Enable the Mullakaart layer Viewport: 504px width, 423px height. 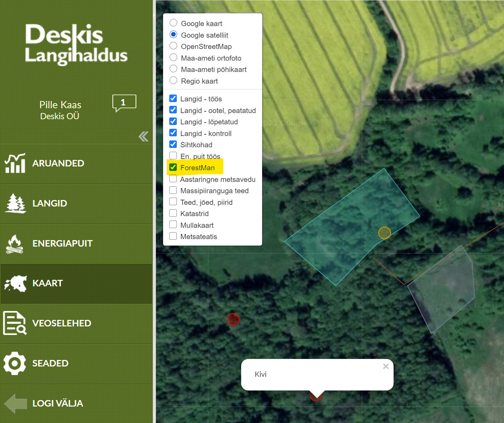[173, 224]
